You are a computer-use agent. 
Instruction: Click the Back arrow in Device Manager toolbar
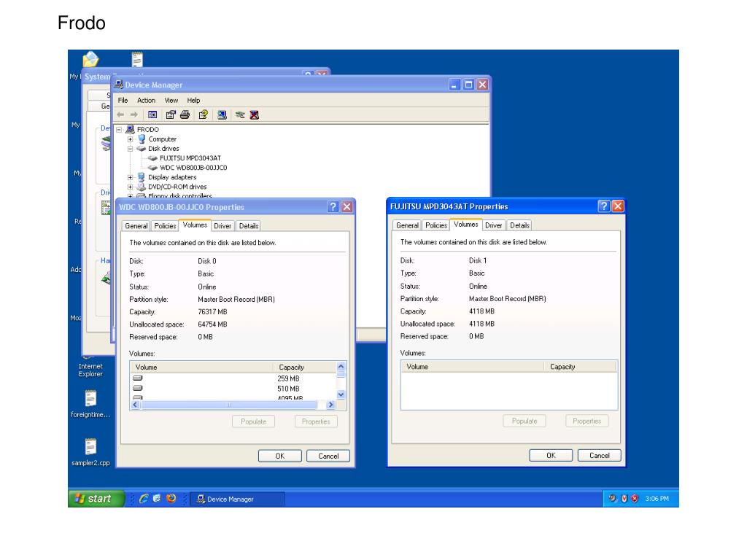pos(120,114)
